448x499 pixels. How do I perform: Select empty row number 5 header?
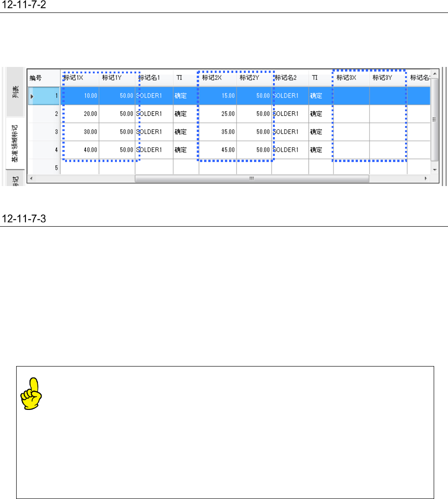click(43, 167)
